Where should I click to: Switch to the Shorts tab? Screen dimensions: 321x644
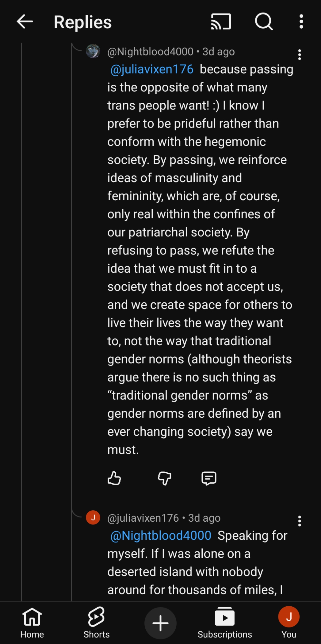96,622
